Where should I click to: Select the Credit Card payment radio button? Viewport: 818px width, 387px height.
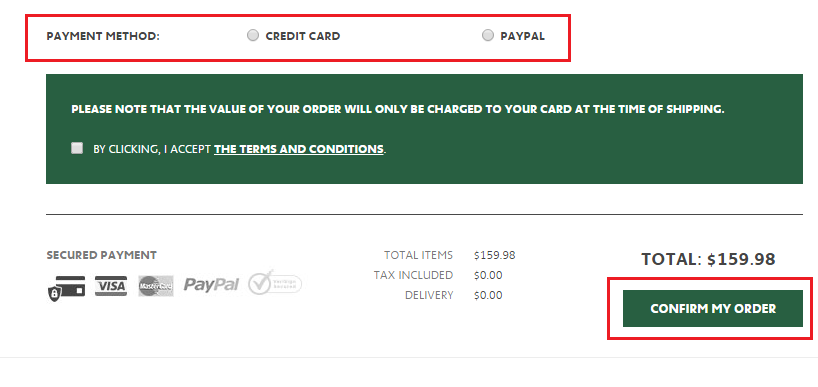pyautogui.click(x=252, y=35)
